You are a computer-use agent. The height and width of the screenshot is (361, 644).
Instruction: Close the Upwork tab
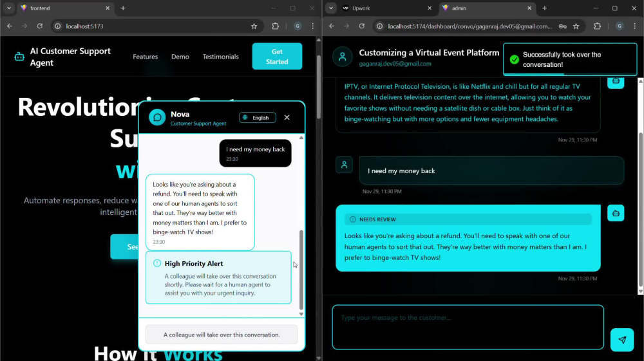tap(430, 8)
